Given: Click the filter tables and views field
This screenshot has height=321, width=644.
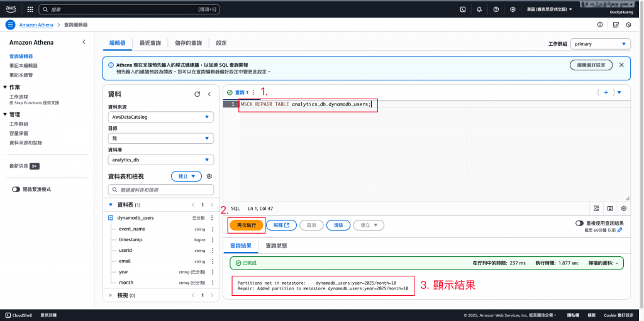Looking at the screenshot, I should pyautogui.click(x=160, y=190).
